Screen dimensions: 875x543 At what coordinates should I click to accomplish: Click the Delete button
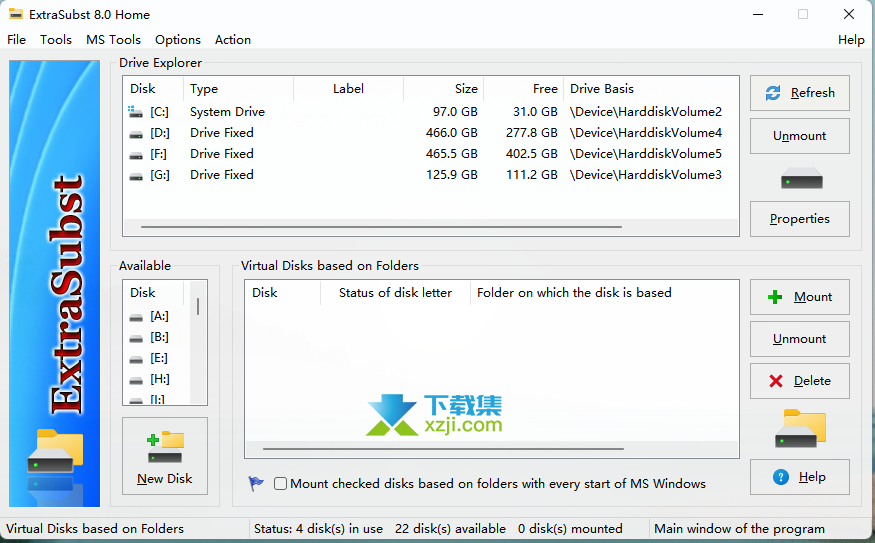click(x=800, y=381)
